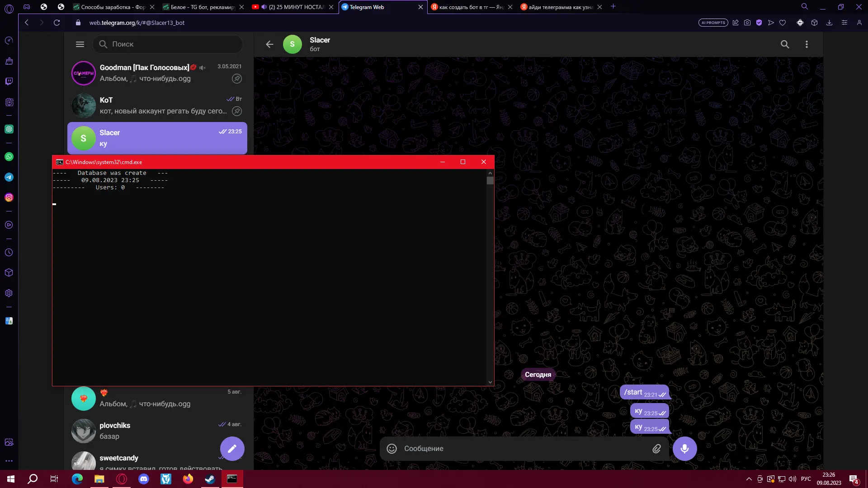868x488 pixels.
Task: Go back with arrow in Slacer chat header
Action: click(269, 44)
